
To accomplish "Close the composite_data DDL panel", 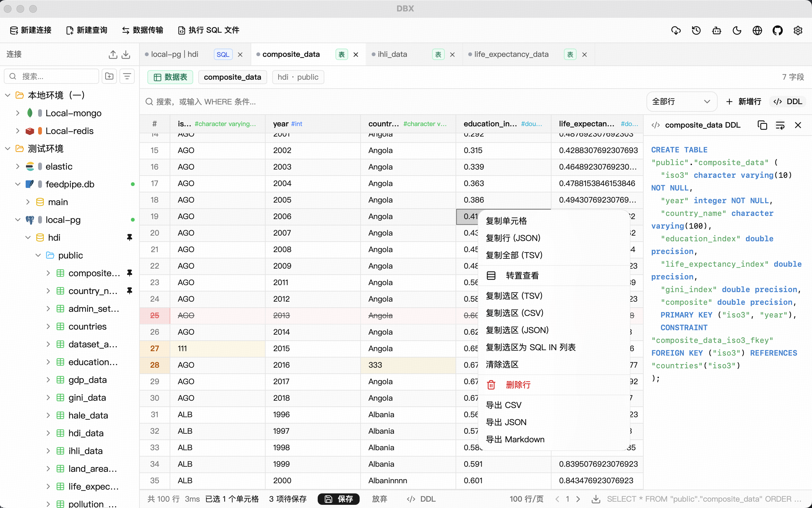I will coord(798,125).
